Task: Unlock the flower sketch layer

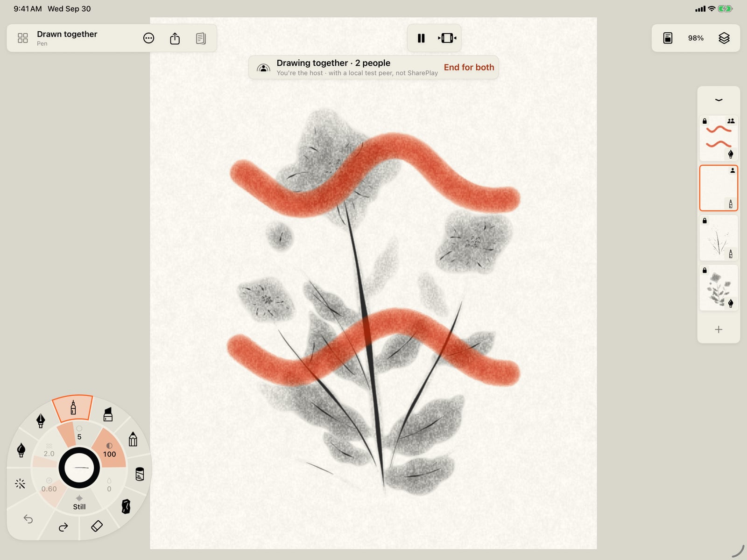Action: tap(705, 270)
